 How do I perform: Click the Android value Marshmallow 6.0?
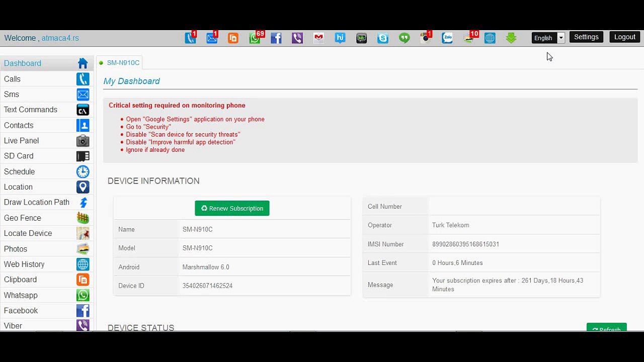(206, 267)
